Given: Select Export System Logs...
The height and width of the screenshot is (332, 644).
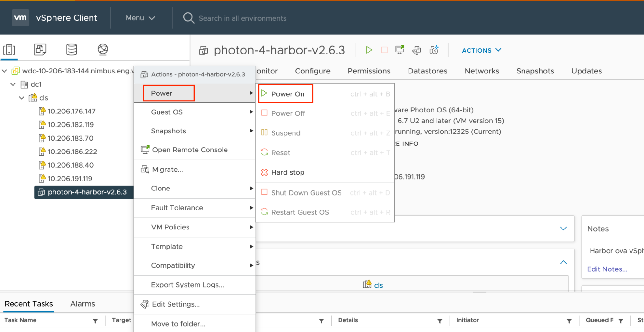Looking at the screenshot, I should click(x=195, y=285).
